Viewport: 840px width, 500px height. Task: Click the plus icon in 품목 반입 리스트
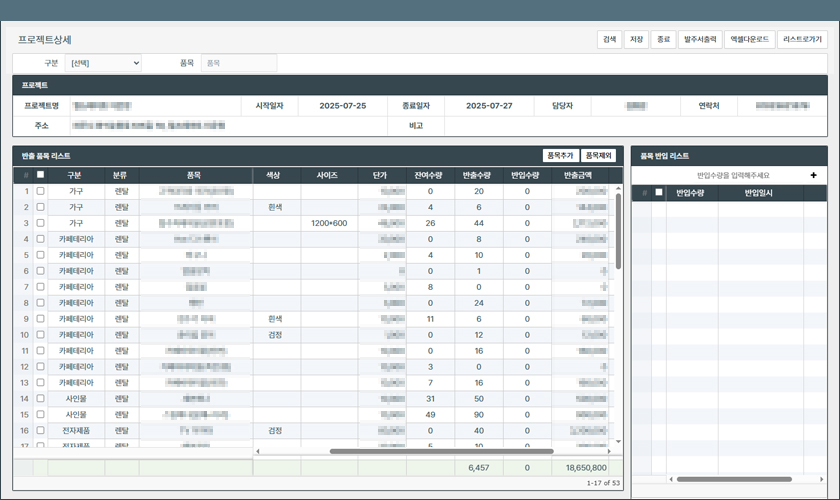(813, 175)
